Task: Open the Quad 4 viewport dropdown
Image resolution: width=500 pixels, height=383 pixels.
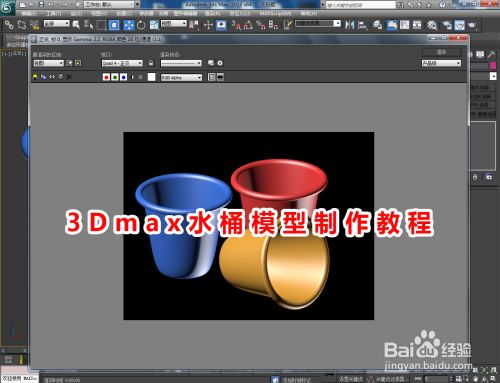Action: [x=122, y=63]
